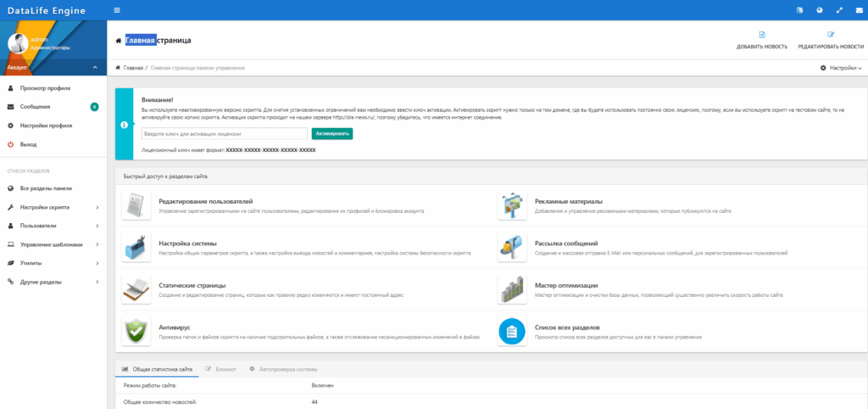The image size is (868, 409).
Task: Open the Настройки dropdown at top right
Action: (x=841, y=67)
